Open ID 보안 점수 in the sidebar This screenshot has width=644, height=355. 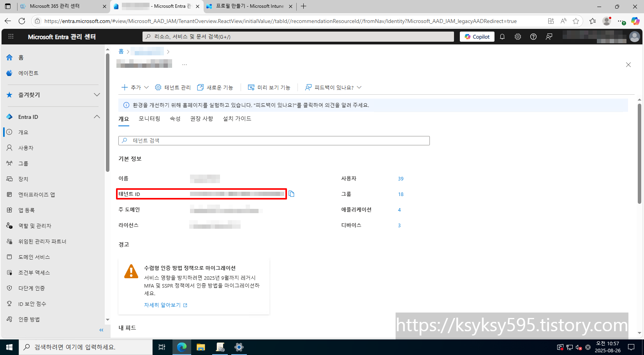[x=32, y=304]
